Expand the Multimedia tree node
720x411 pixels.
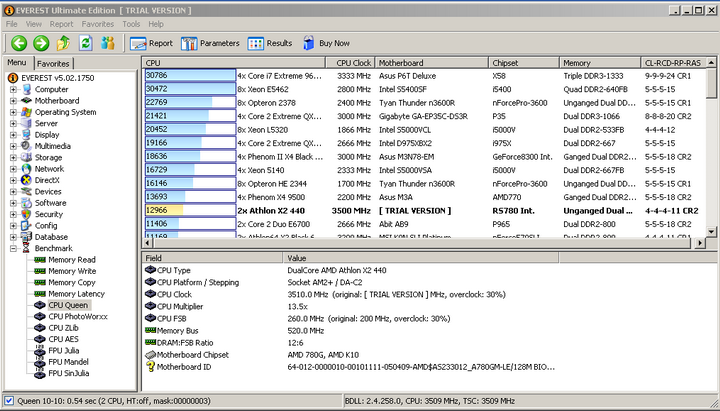pyautogui.click(x=13, y=146)
